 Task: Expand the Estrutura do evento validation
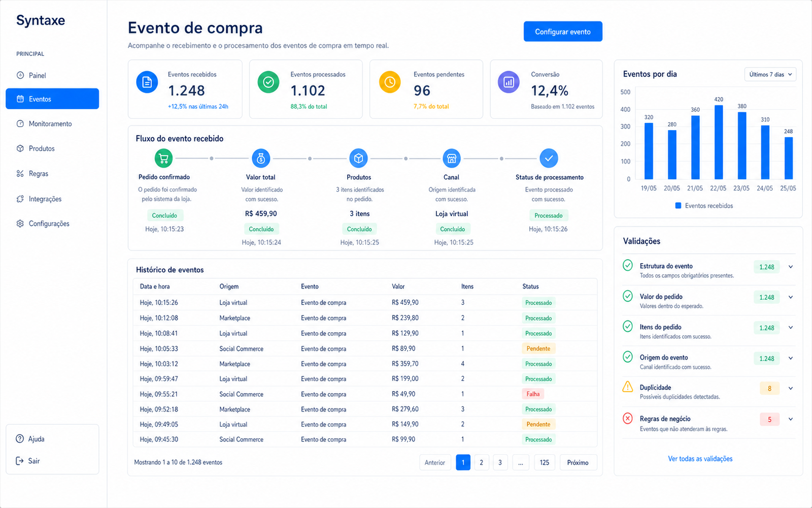pyautogui.click(x=791, y=267)
